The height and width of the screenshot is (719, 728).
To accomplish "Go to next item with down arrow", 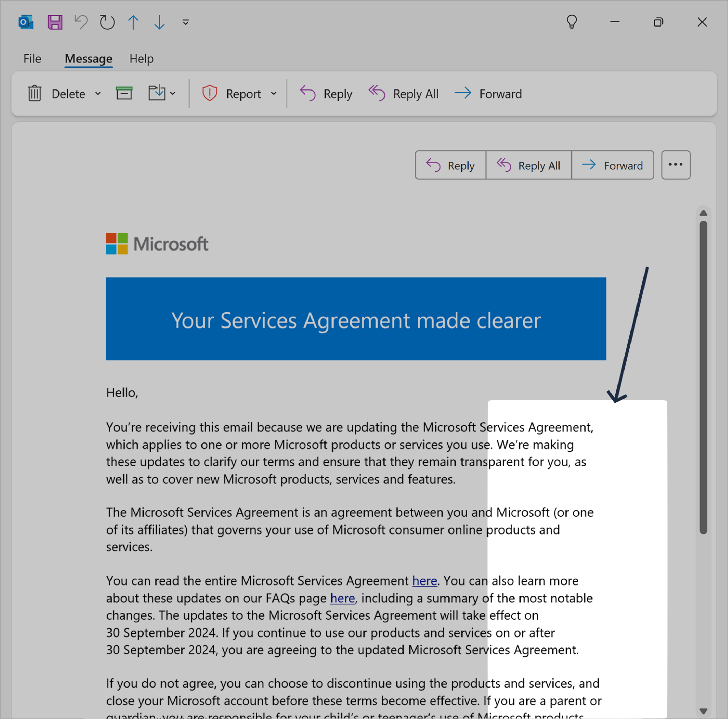I will 159,22.
